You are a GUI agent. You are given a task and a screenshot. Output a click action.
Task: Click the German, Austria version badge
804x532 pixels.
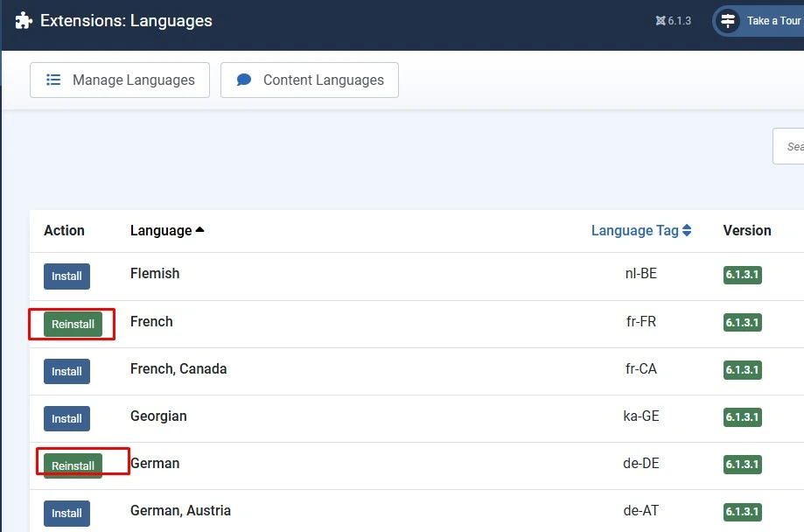coord(743,512)
